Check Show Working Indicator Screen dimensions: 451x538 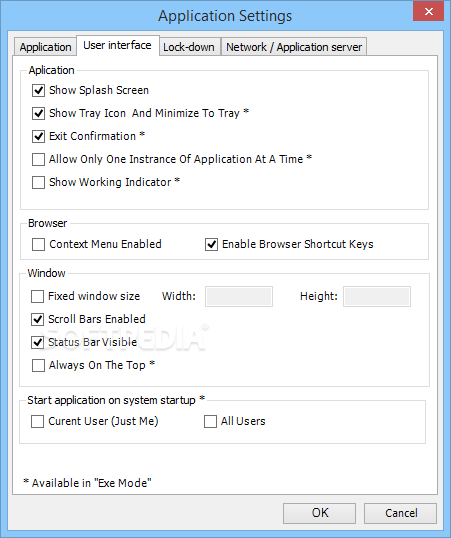tap(38, 183)
